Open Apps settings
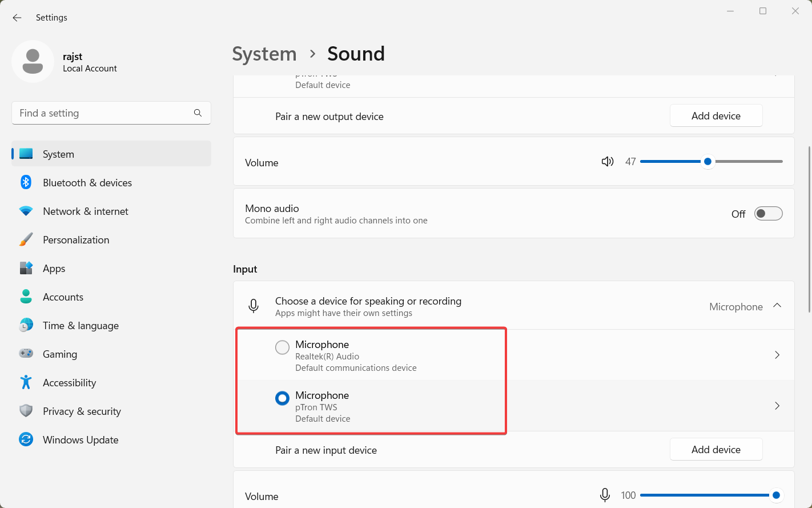Viewport: 812px width, 508px height. click(x=111, y=268)
